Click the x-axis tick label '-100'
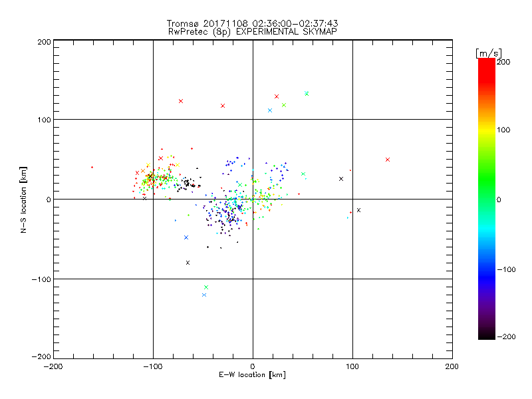 pyautogui.click(x=153, y=366)
